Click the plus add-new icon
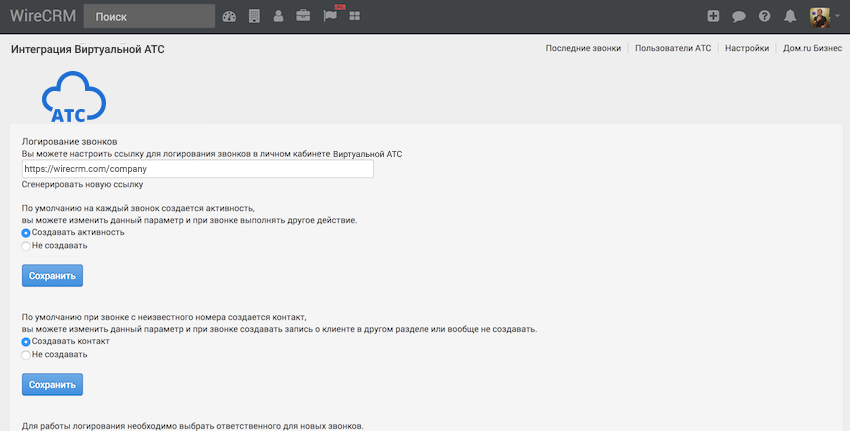 point(713,16)
